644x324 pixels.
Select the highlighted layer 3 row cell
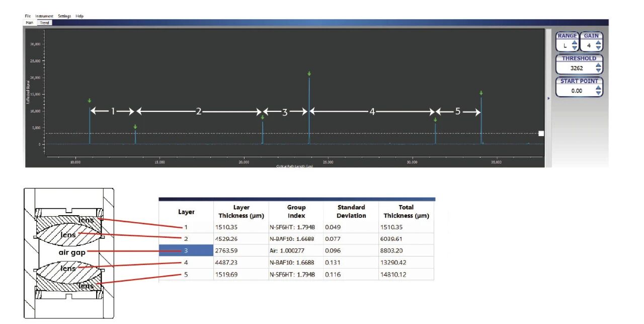pyautogui.click(x=186, y=250)
